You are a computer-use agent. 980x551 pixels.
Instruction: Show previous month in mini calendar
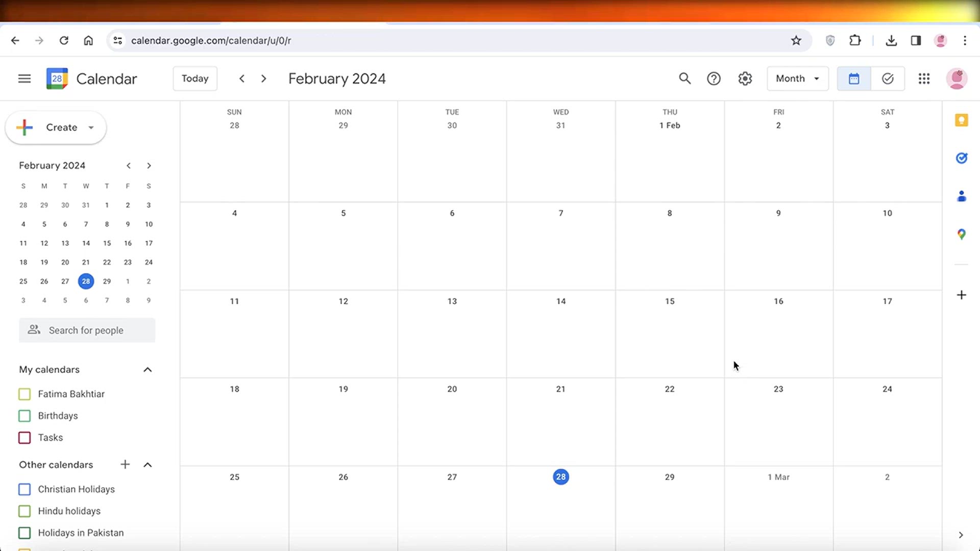[x=129, y=166]
